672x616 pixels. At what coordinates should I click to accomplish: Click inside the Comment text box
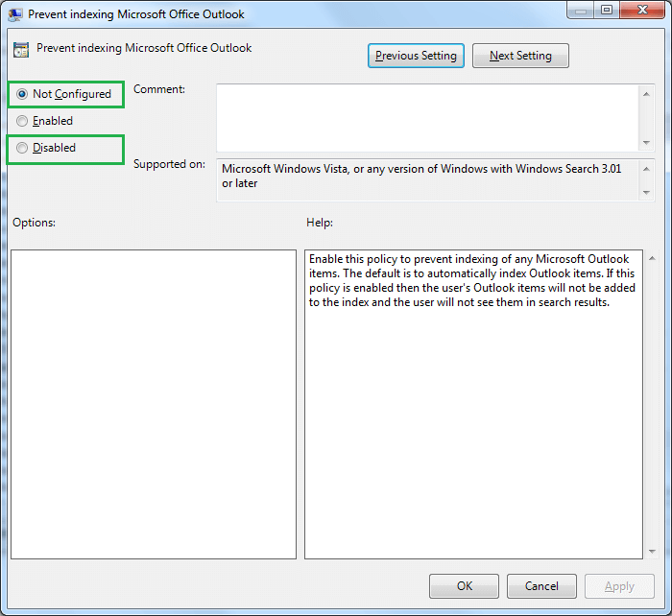pos(427,118)
